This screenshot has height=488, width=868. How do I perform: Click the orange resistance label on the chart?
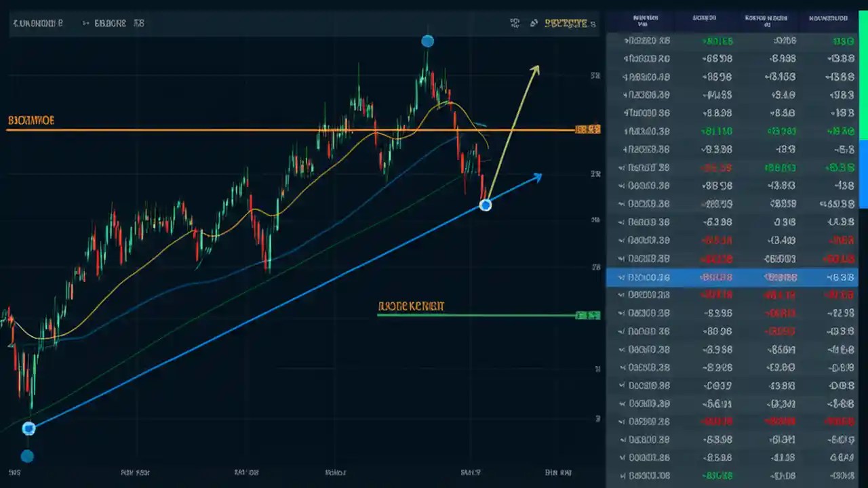coord(31,121)
